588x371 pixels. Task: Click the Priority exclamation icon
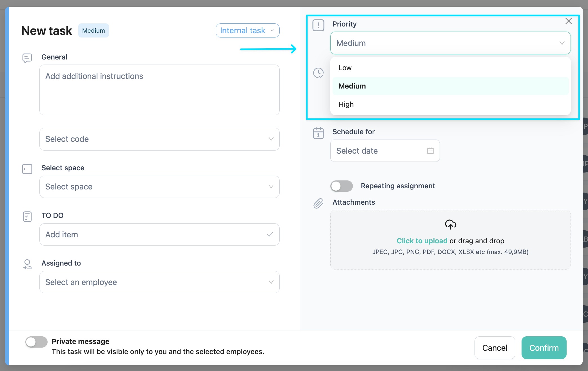click(318, 25)
